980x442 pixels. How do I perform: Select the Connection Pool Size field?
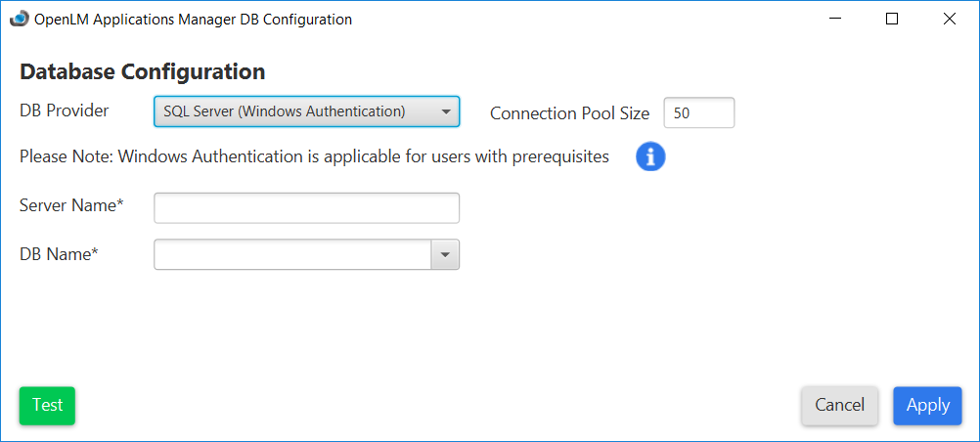(x=698, y=113)
